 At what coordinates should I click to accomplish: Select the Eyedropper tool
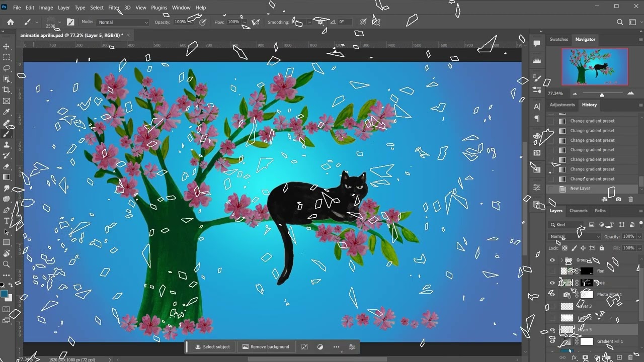point(7,112)
